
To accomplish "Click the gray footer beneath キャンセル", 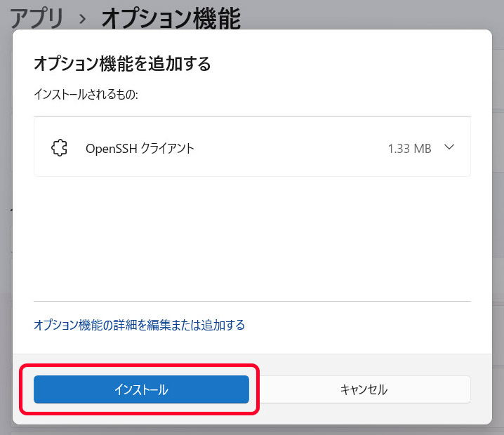I will point(364,414).
